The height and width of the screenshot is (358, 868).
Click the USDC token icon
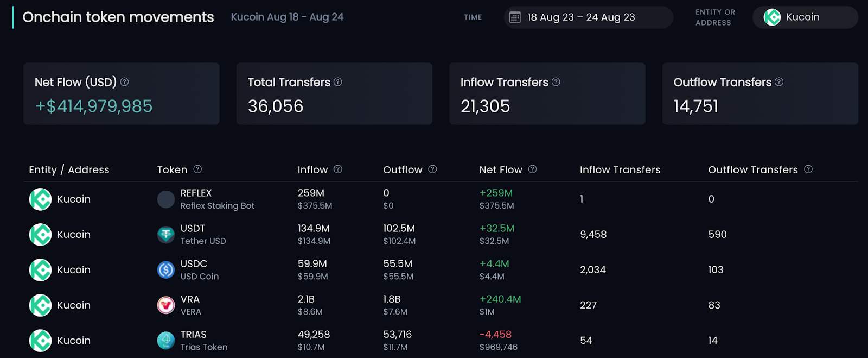tap(166, 270)
